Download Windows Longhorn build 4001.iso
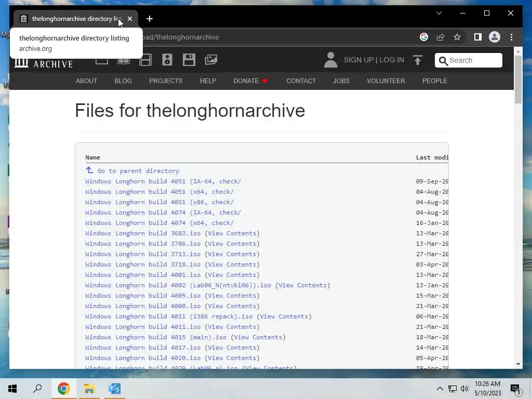 coord(143,275)
